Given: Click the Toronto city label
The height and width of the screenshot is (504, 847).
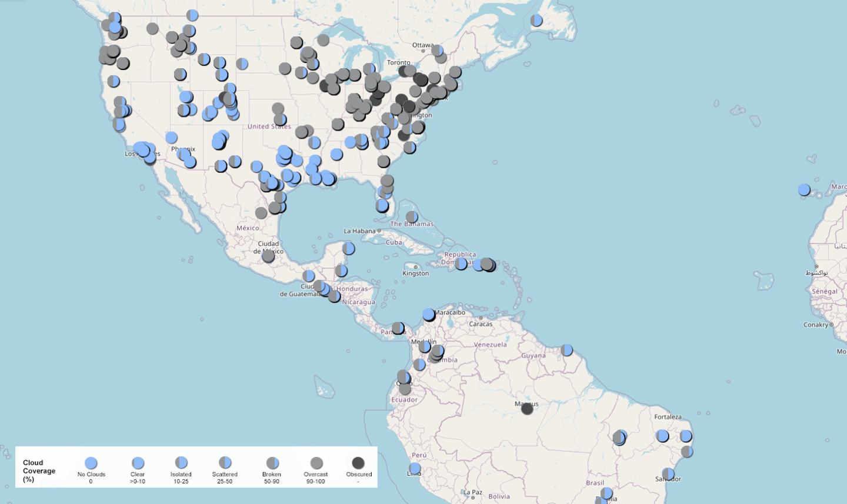Looking at the screenshot, I should coord(399,62).
